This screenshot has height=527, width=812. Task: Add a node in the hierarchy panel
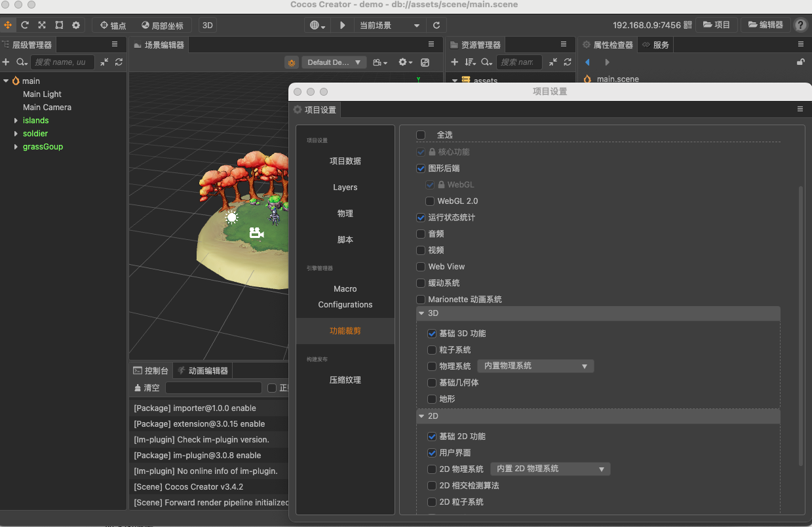click(6, 62)
